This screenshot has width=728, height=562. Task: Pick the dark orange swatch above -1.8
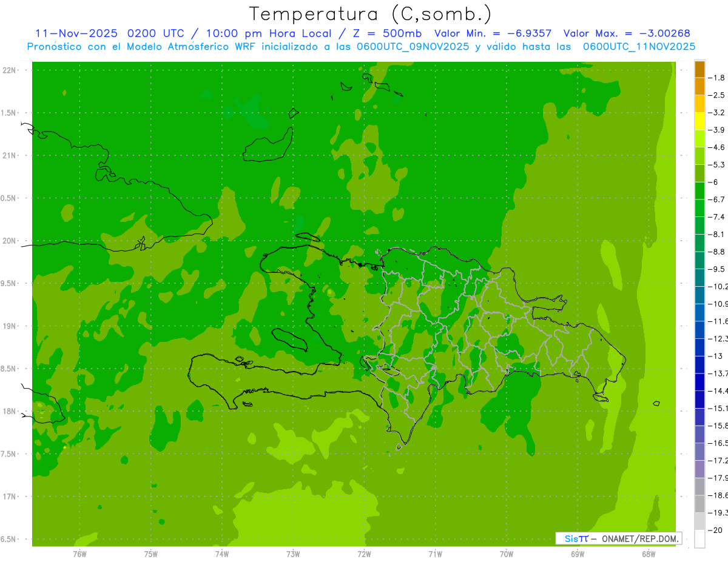coord(699,69)
